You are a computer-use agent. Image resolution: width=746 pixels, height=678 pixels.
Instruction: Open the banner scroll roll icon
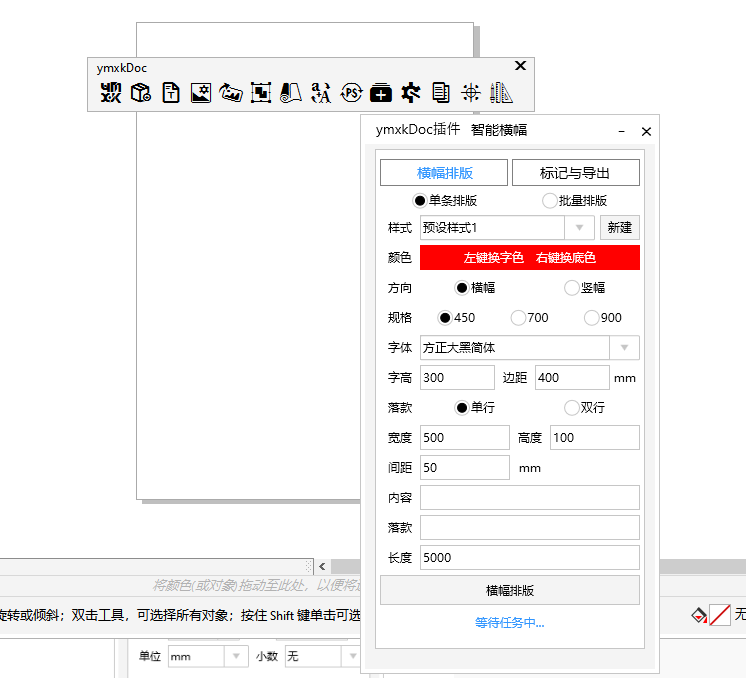point(291,92)
